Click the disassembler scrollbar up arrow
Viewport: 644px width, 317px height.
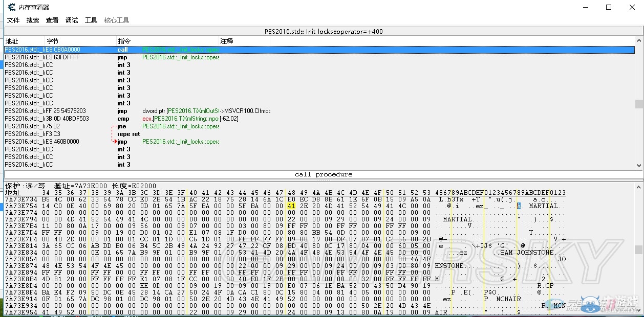pos(638,41)
